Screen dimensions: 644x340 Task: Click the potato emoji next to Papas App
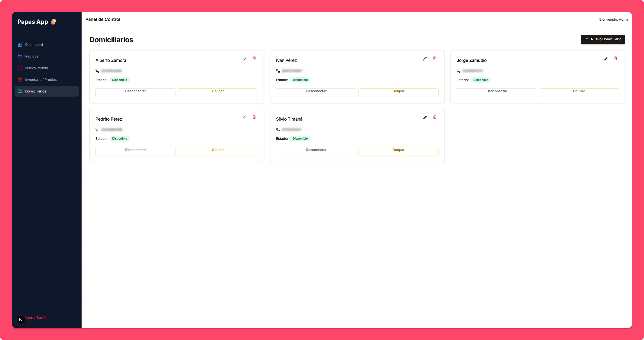click(53, 22)
